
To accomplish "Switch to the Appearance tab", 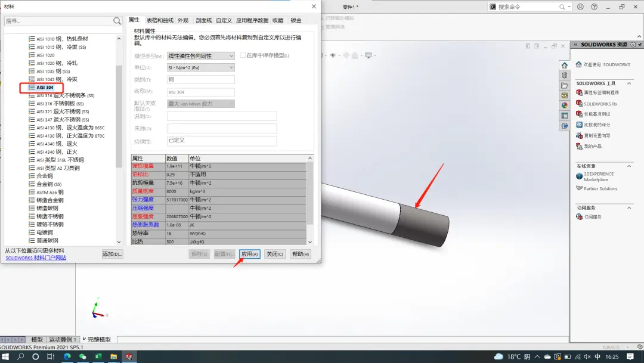I will click(x=183, y=20).
